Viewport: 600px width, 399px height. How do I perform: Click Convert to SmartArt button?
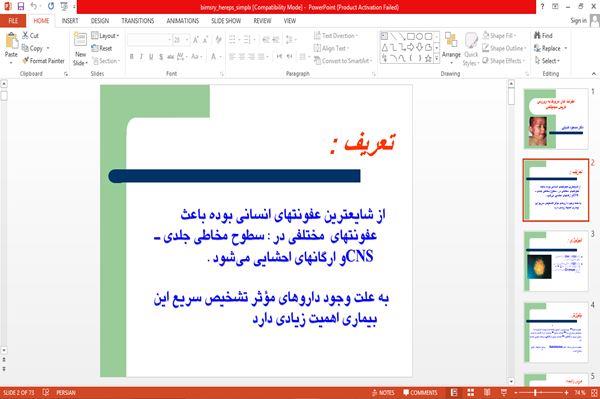coord(343,61)
